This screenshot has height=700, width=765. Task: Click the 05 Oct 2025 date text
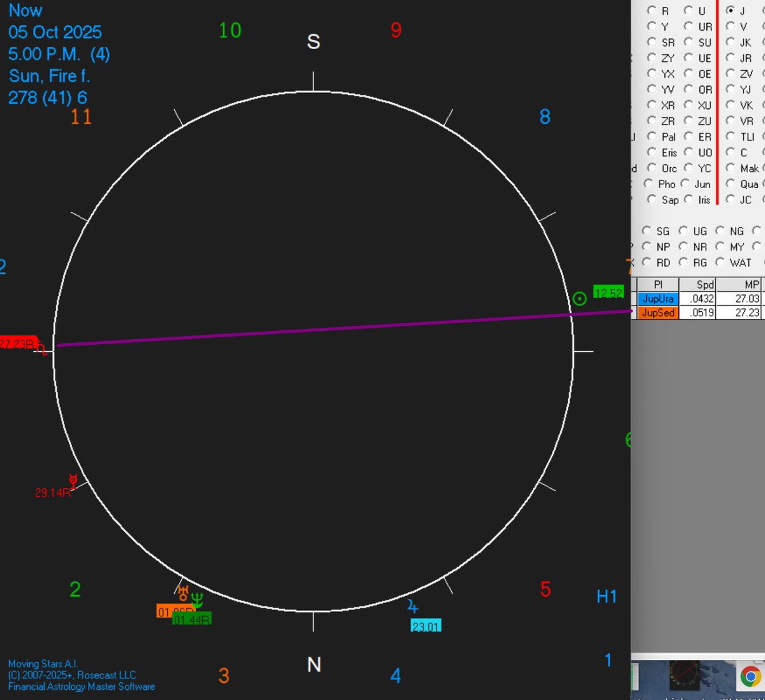[x=55, y=32]
